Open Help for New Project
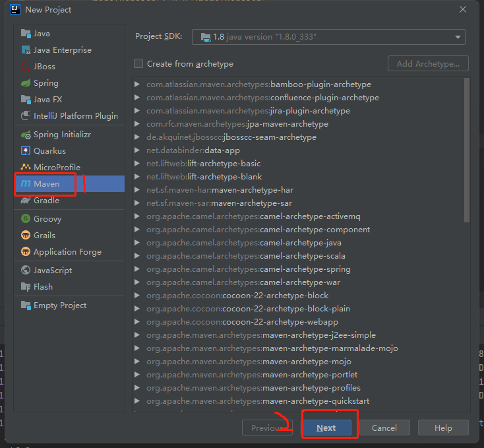This screenshot has height=448, width=484. click(443, 428)
